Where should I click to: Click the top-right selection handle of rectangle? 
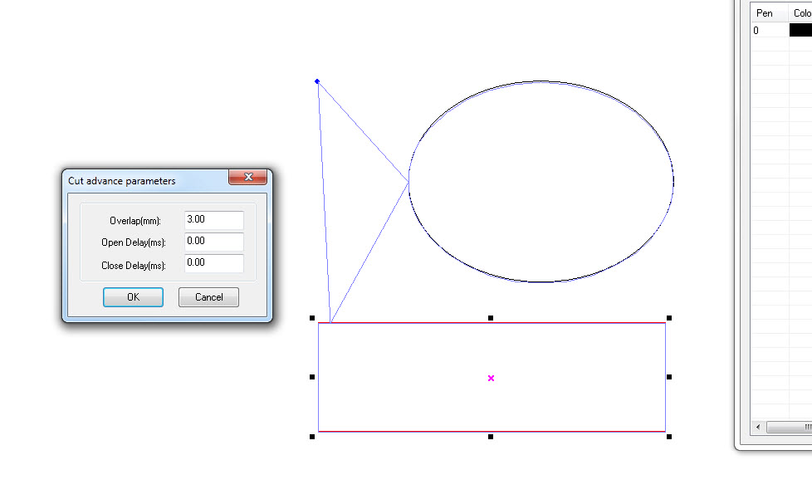669,317
